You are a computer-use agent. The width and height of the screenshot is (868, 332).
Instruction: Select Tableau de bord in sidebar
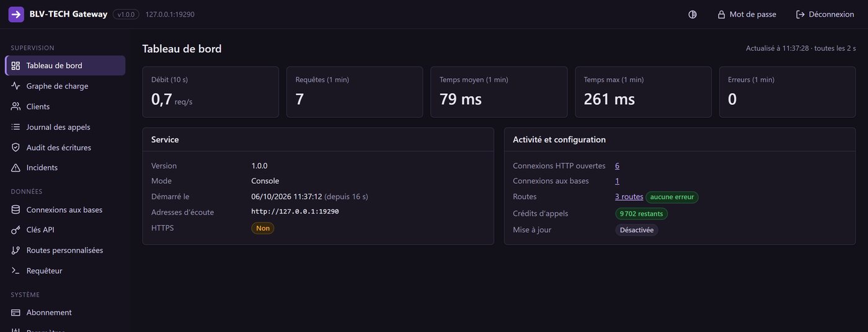tap(65, 66)
